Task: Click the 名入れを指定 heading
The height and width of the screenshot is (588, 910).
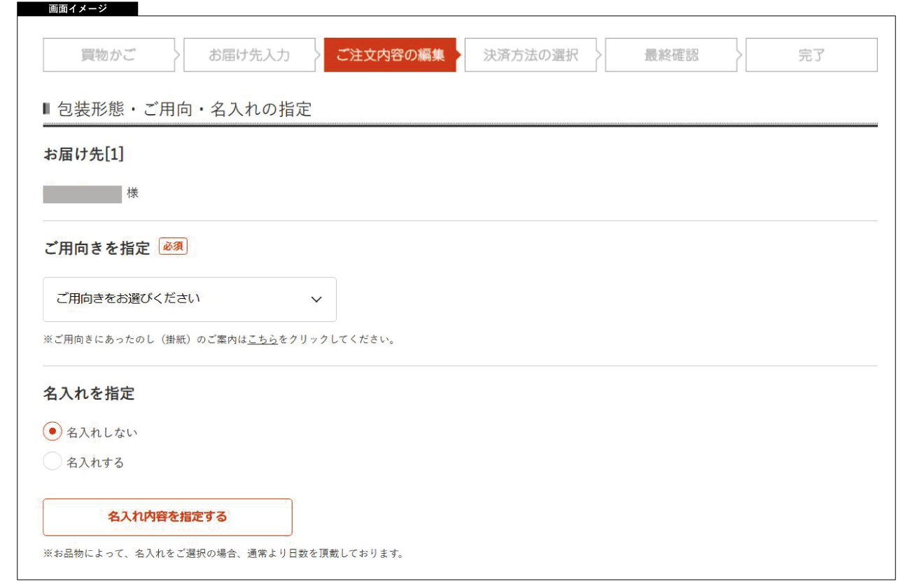Action: tap(89, 393)
